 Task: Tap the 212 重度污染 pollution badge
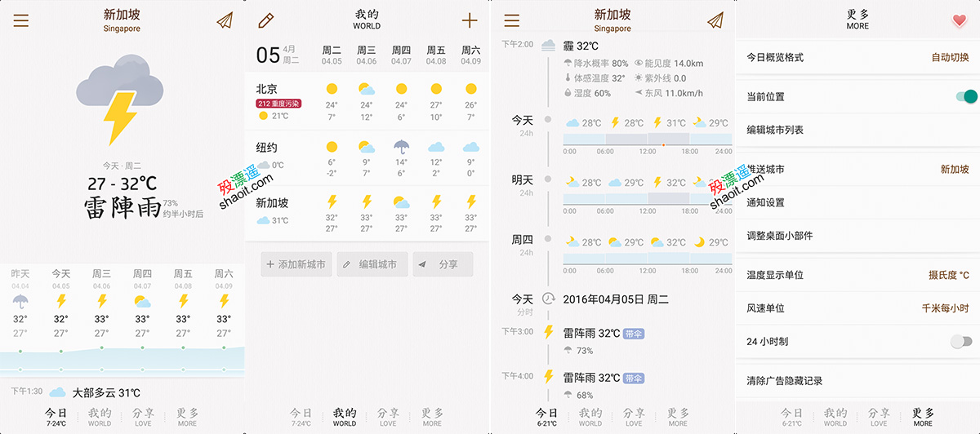coord(278,104)
